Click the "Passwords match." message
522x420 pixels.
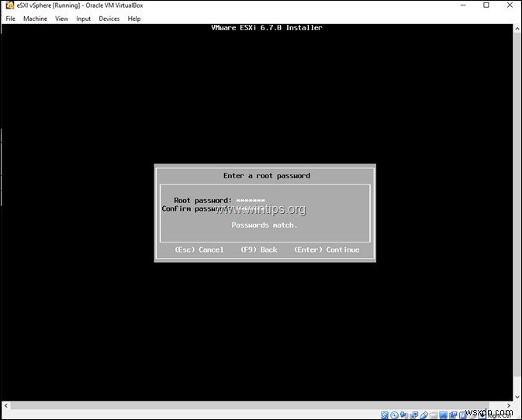[x=264, y=225]
